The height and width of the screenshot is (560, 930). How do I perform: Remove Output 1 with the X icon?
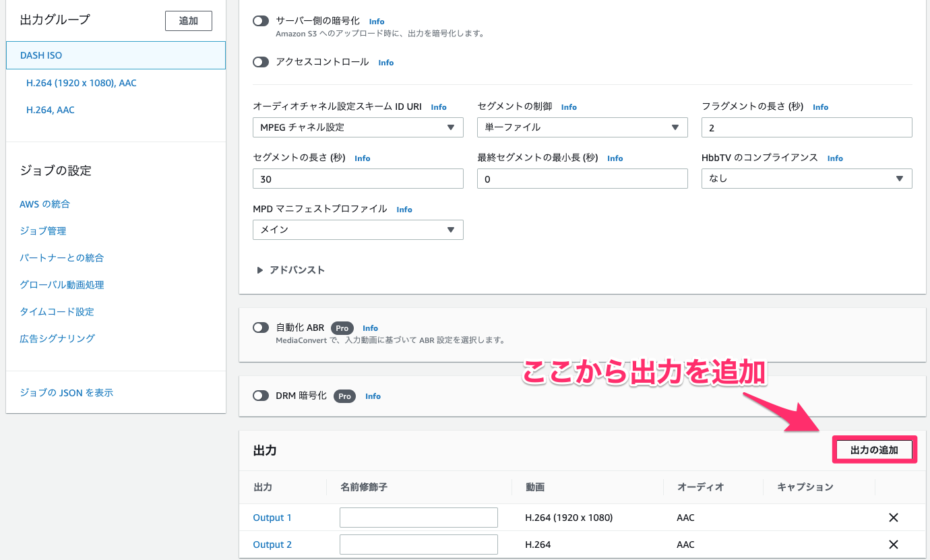[x=893, y=517]
